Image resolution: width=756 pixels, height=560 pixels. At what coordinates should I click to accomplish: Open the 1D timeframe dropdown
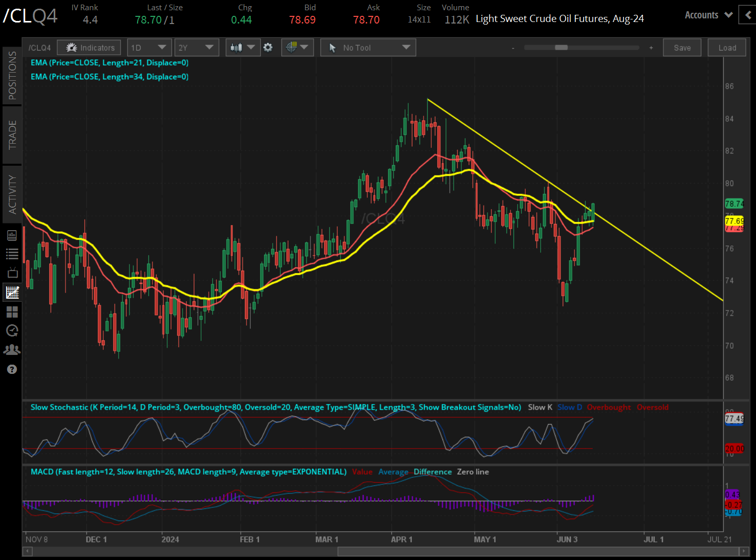click(x=149, y=47)
